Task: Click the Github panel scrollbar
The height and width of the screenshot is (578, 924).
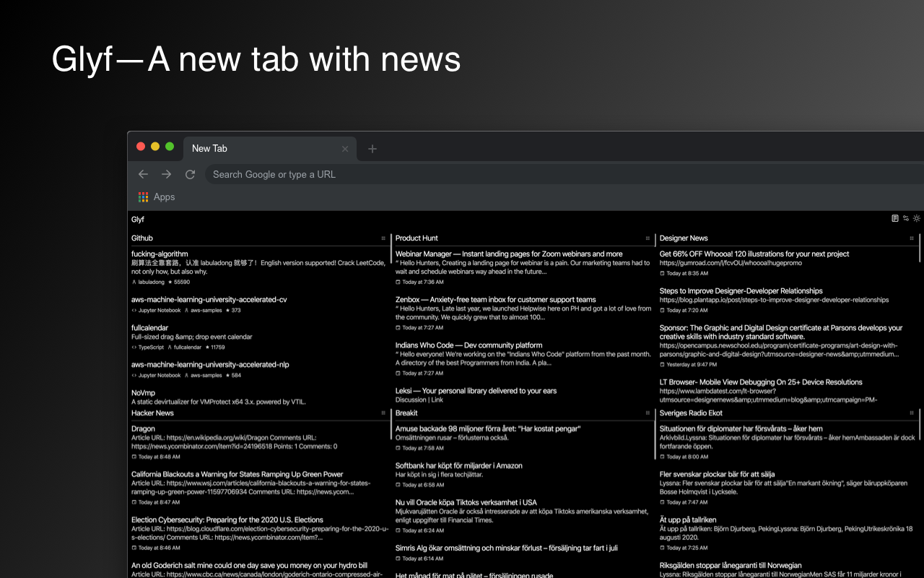Action: pos(391,248)
